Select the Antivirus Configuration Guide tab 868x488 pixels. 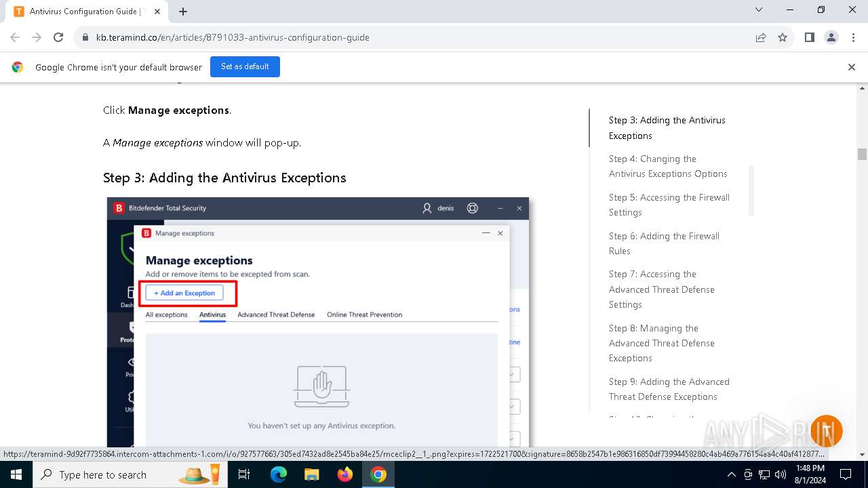point(87,12)
